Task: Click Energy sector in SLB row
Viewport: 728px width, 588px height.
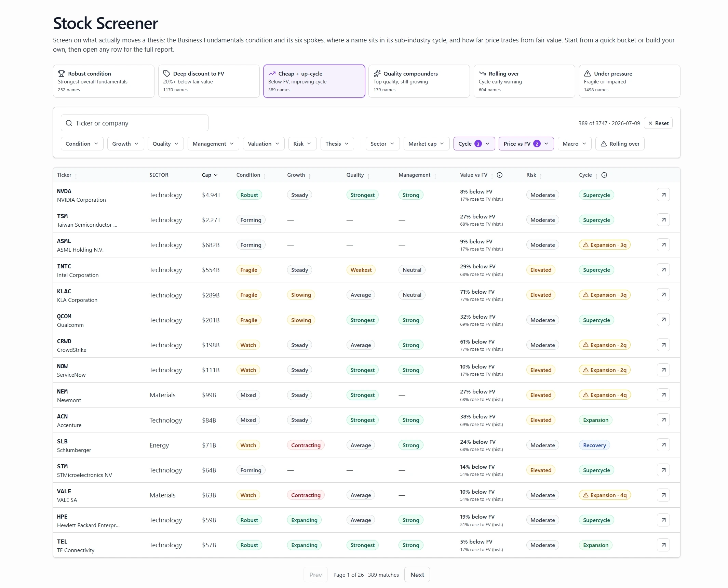Action: tap(159, 445)
